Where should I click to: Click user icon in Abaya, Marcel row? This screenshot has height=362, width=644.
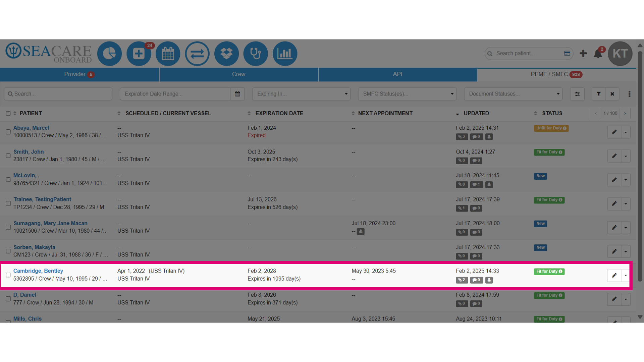(x=489, y=137)
